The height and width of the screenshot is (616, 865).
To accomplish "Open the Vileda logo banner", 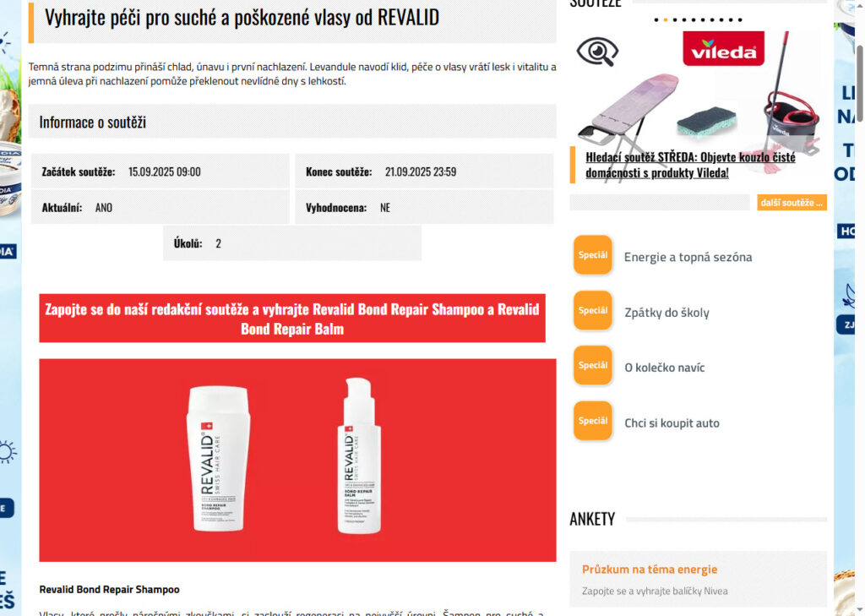I will 723,48.
